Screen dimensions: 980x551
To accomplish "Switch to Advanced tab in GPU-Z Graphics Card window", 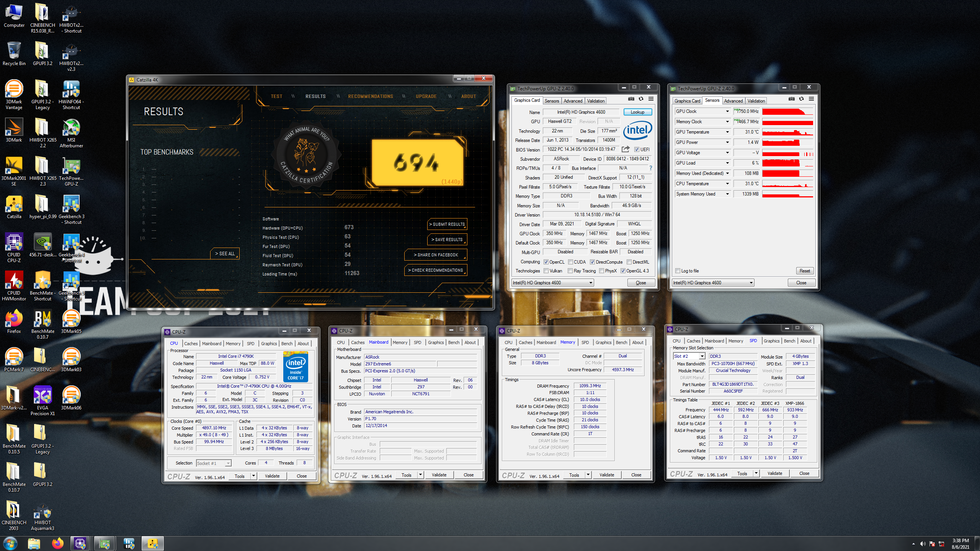I will pos(573,101).
